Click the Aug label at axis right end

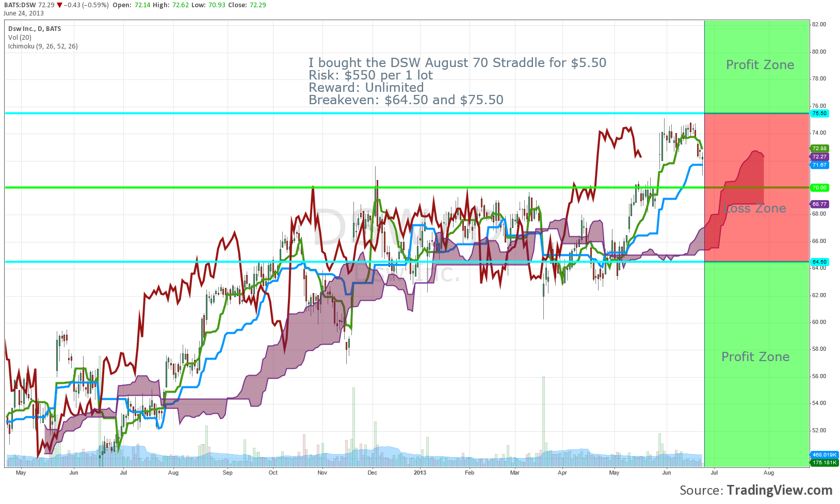(x=769, y=473)
